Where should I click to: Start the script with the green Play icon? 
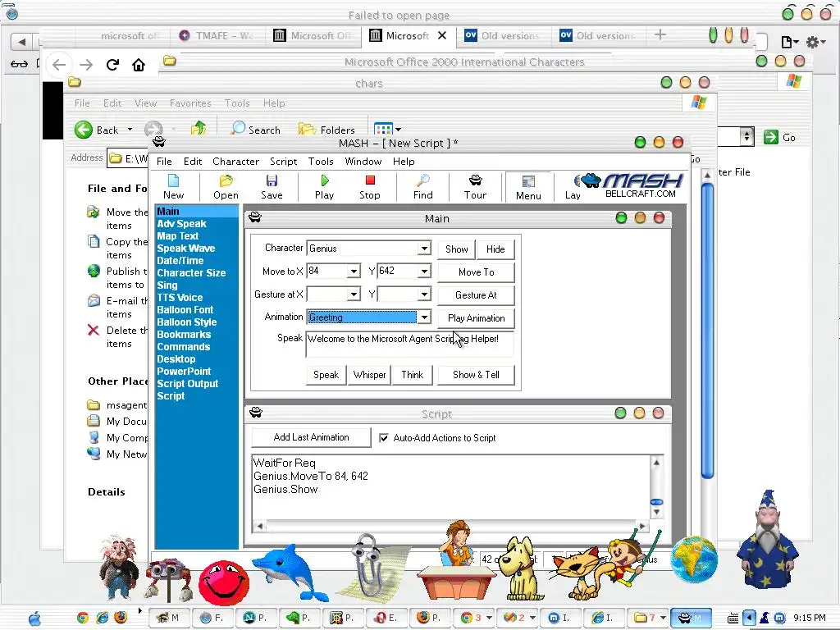click(x=324, y=187)
